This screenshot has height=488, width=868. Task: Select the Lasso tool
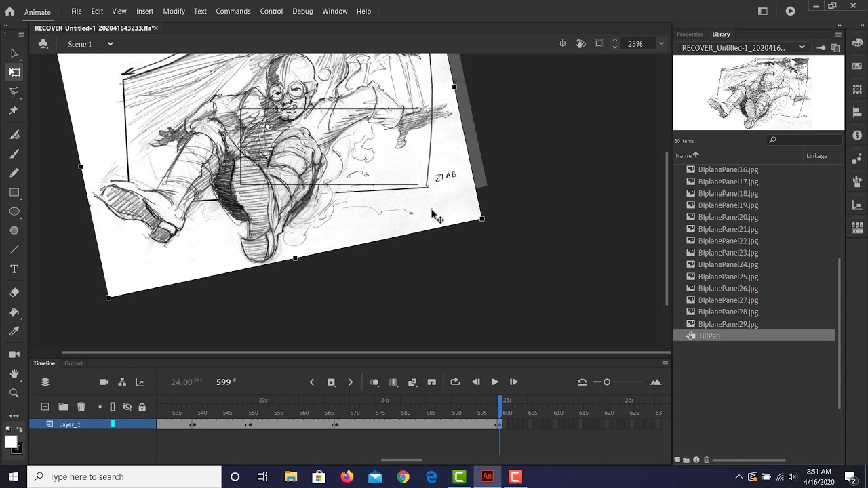pos(14,91)
